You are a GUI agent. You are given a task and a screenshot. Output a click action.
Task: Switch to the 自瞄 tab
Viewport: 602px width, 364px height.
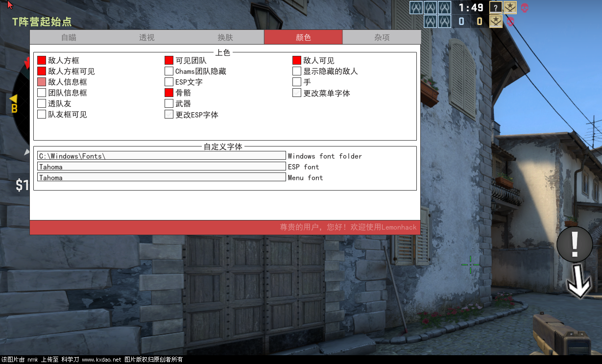pos(69,37)
